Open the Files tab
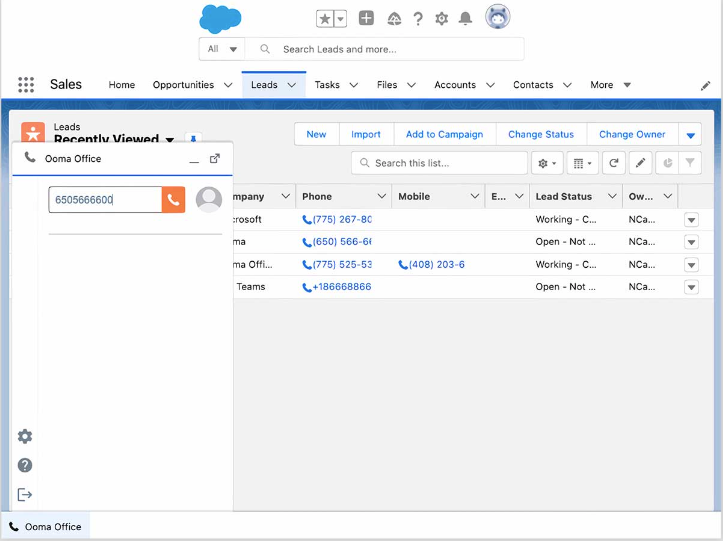This screenshot has width=723, height=541. click(x=387, y=85)
